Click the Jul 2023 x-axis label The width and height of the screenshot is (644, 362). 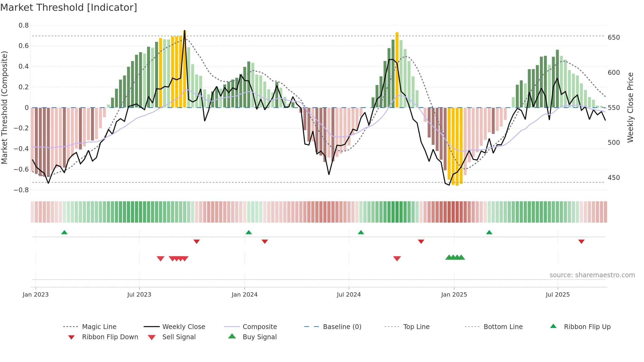tap(139, 295)
